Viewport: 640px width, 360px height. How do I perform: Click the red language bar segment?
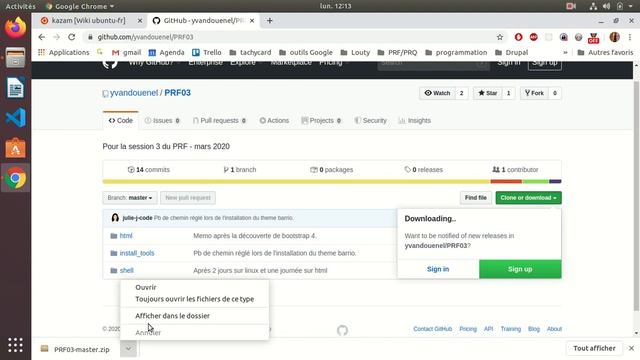point(506,181)
